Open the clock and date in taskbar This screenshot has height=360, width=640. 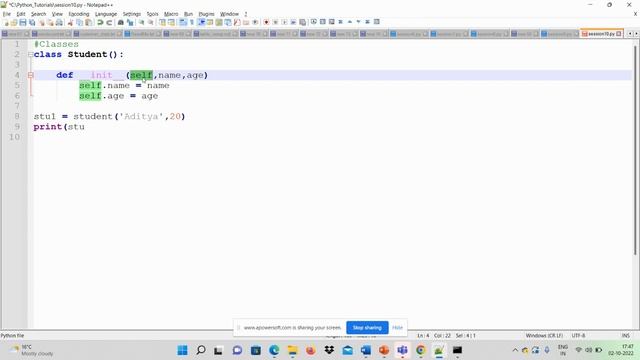[621, 350]
